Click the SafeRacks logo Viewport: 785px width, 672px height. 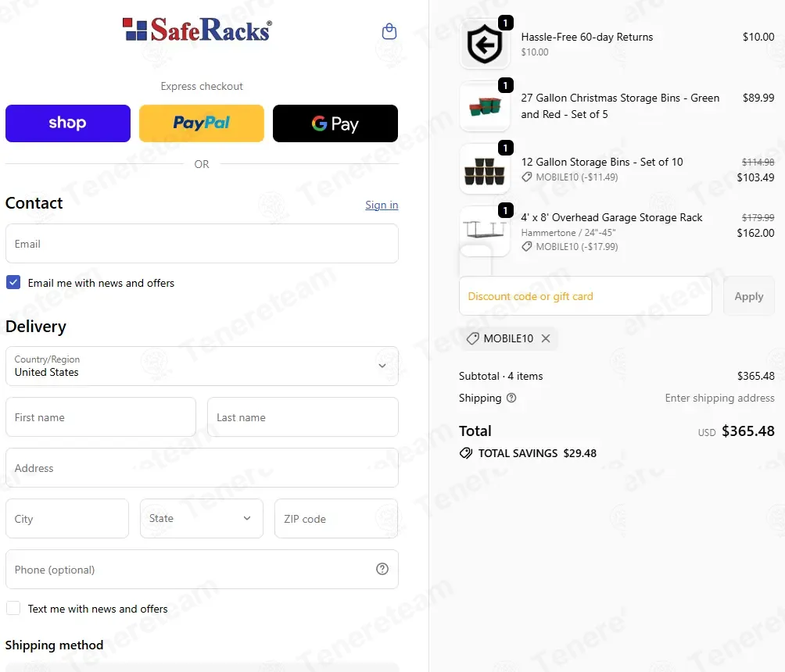point(197,30)
